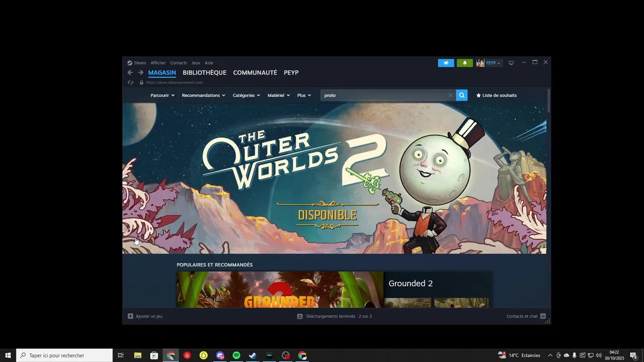644x362 pixels.
Task: Open the Steam menu
Action: pyautogui.click(x=140, y=63)
